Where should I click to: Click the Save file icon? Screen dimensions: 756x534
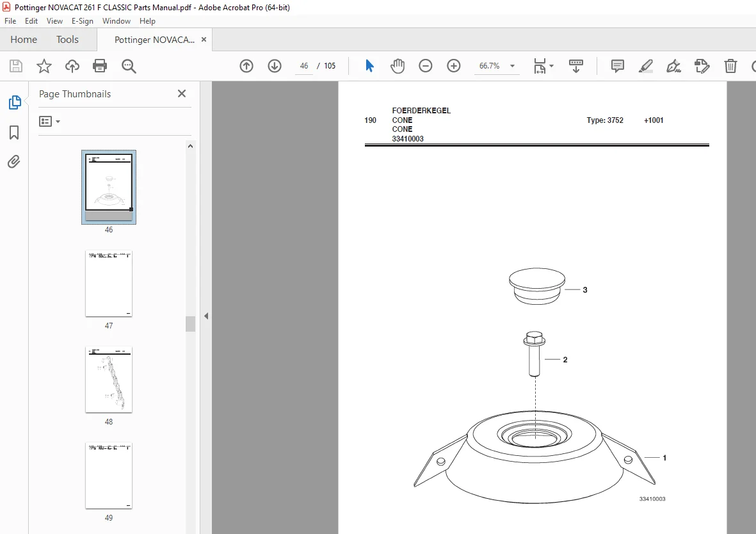click(x=16, y=65)
